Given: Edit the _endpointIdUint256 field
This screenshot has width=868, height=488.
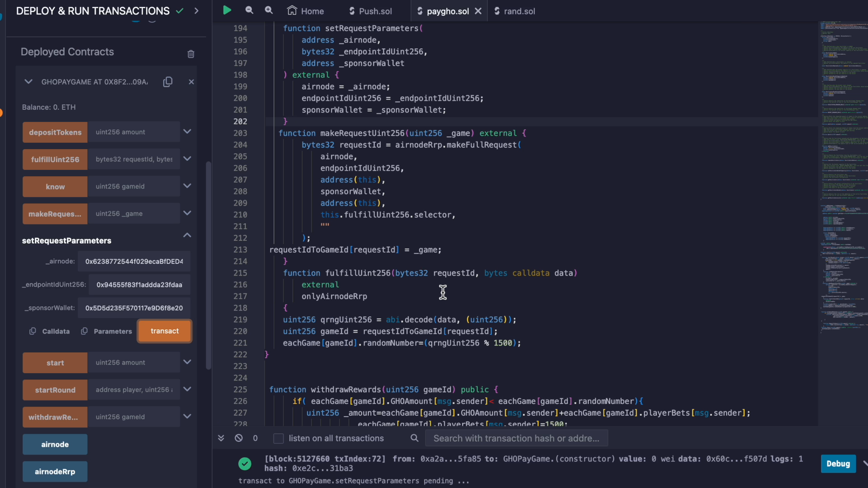Looking at the screenshot, I should [139, 285].
